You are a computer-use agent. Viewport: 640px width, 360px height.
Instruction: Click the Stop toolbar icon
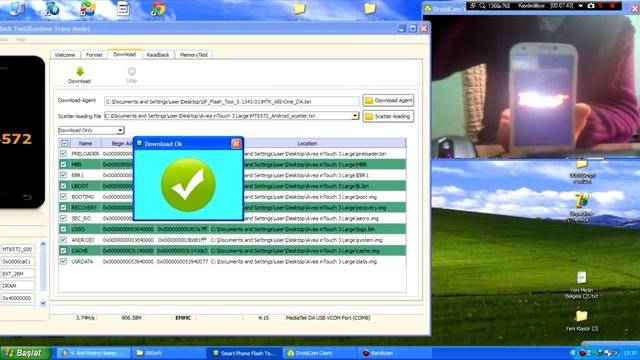click(x=131, y=71)
